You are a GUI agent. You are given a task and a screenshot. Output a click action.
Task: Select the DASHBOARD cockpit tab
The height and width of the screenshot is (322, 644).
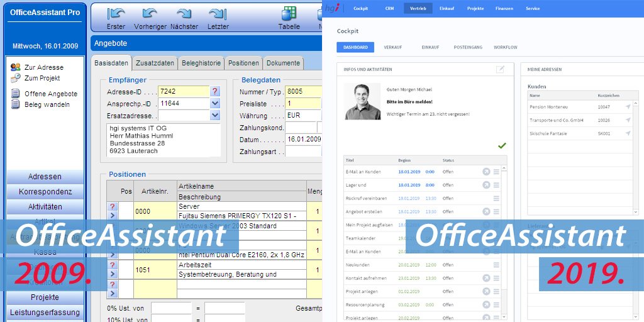(x=355, y=47)
